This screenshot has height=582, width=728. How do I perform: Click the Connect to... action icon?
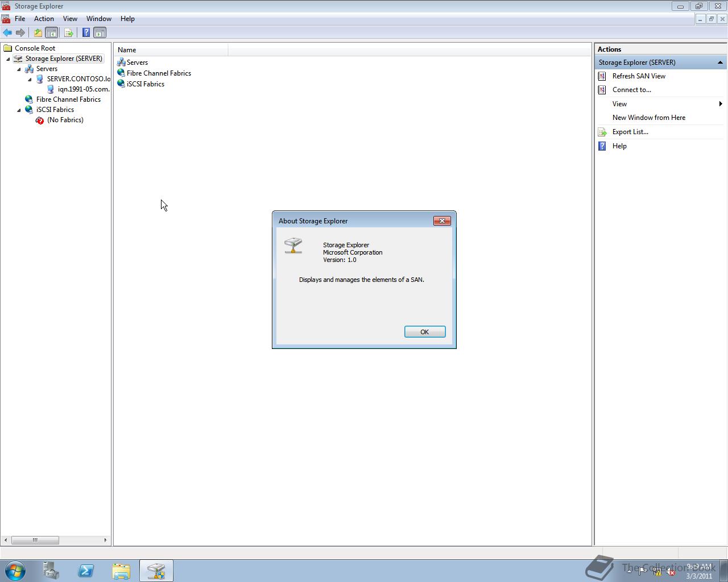[602, 90]
